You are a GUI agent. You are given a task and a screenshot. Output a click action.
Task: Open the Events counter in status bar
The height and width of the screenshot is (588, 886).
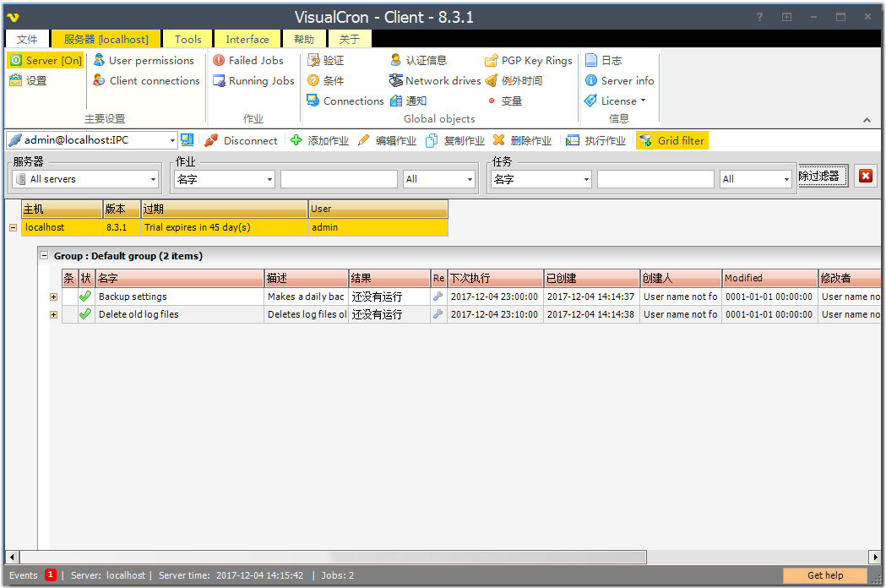[x=51, y=575]
